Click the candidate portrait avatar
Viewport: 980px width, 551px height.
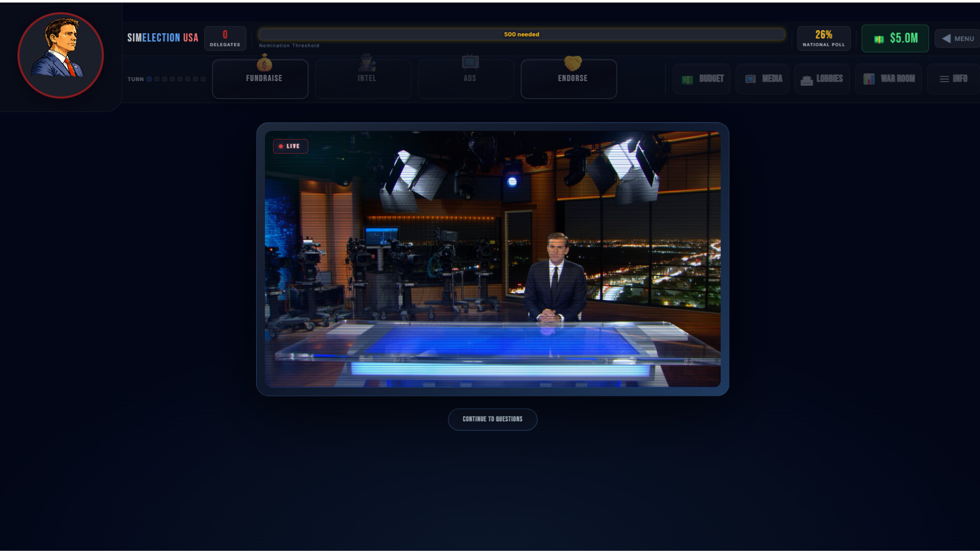(x=61, y=55)
